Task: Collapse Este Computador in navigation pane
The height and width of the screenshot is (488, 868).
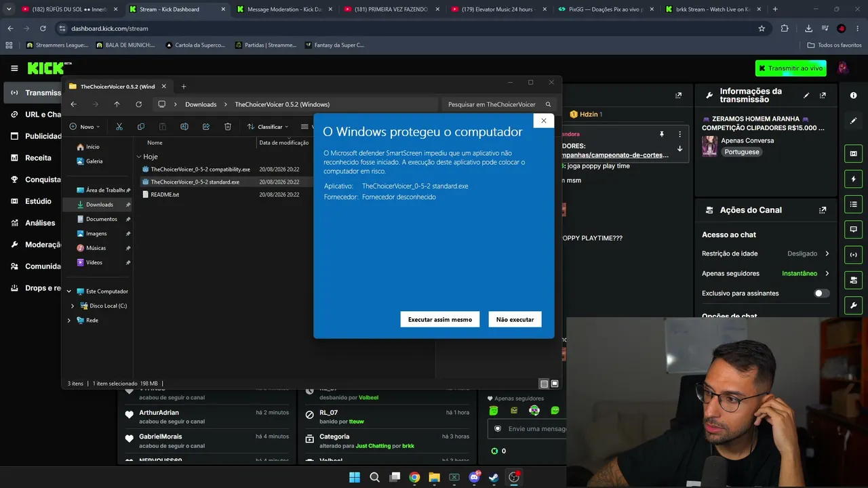Action: tap(68, 291)
